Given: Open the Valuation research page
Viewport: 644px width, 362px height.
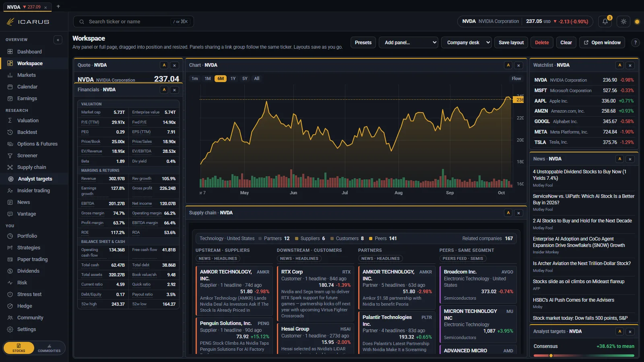Looking at the screenshot, I should (x=34, y=121).
